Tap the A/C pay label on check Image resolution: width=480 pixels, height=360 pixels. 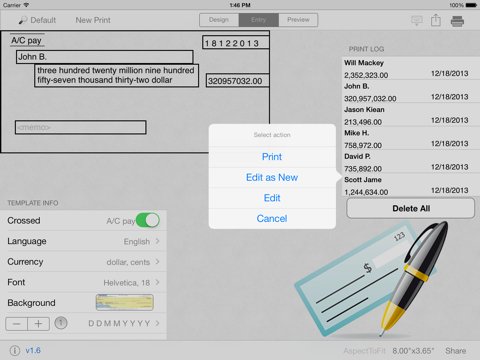[x=26, y=41]
